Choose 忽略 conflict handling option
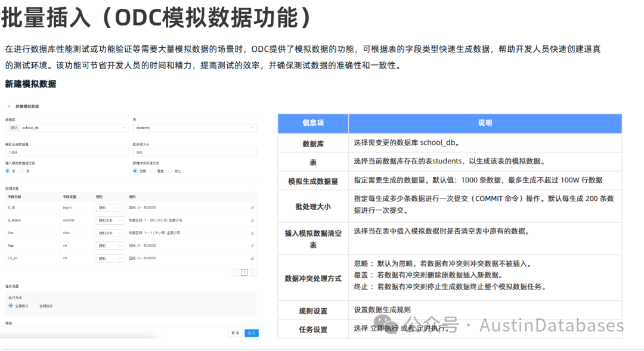The height and width of the screenshot is (351, 644). [135, 171]
